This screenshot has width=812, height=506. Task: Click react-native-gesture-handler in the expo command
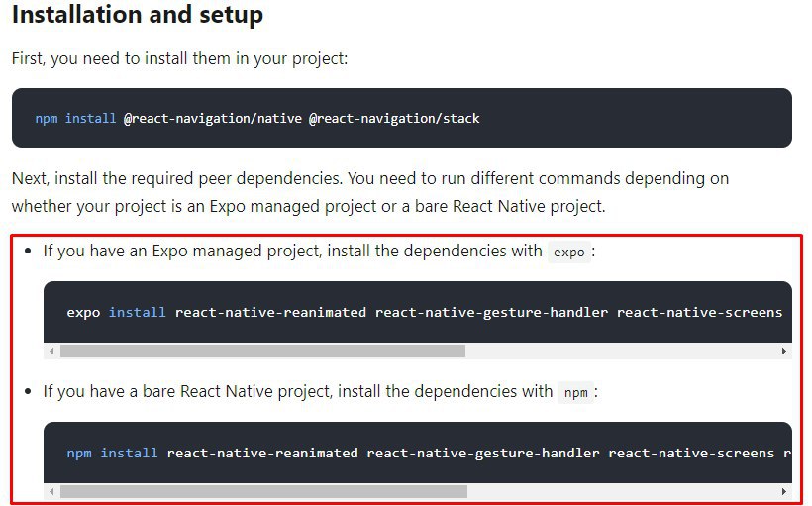[491, 312]
